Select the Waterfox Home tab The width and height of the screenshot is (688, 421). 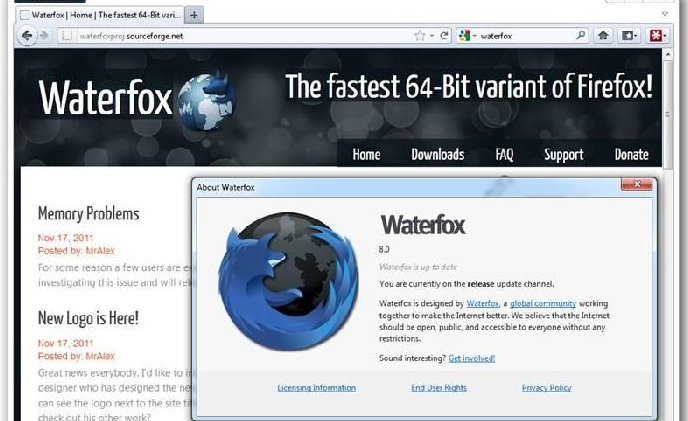(100, 15)
